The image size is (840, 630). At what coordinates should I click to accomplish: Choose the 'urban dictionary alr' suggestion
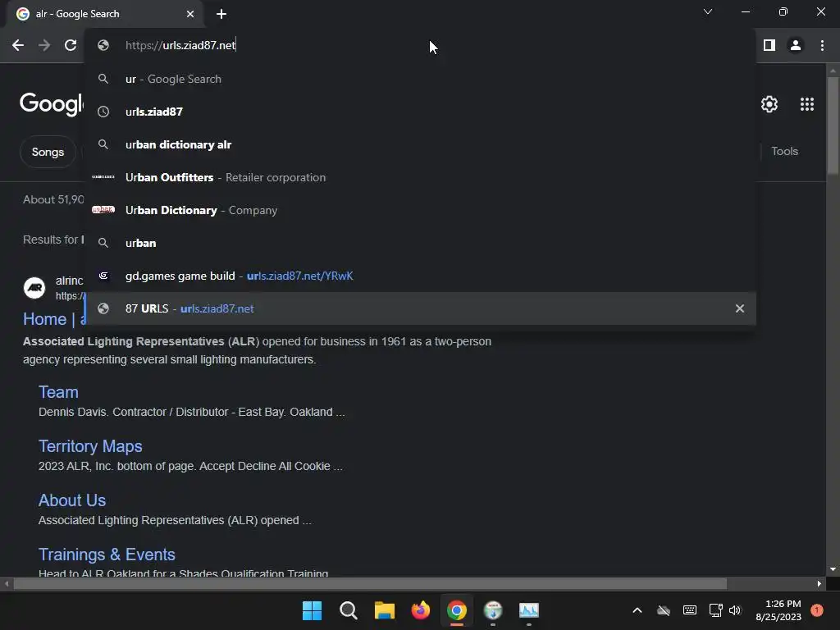pyautogui.click(x=421, y=144)
